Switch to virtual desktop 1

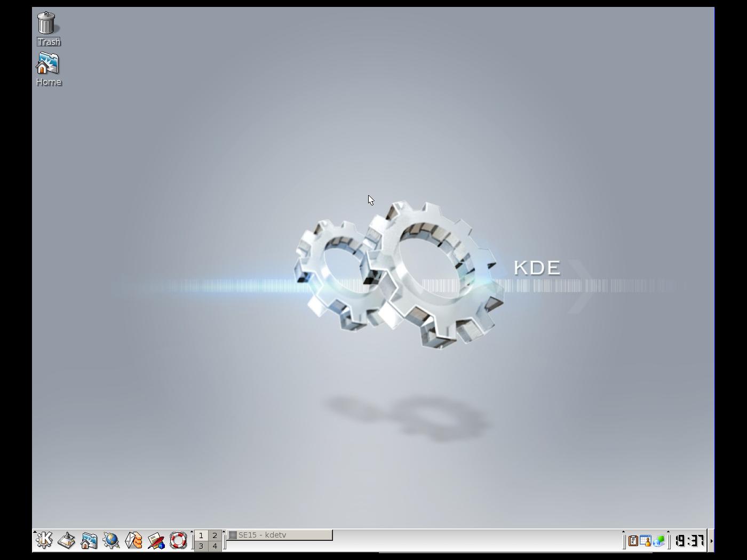201,535
